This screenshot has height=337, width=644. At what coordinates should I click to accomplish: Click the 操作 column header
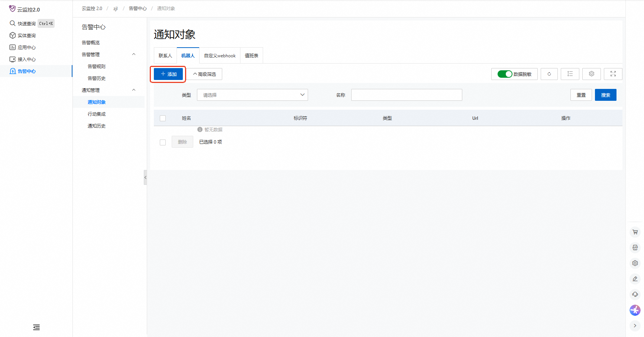pos(566,118)
